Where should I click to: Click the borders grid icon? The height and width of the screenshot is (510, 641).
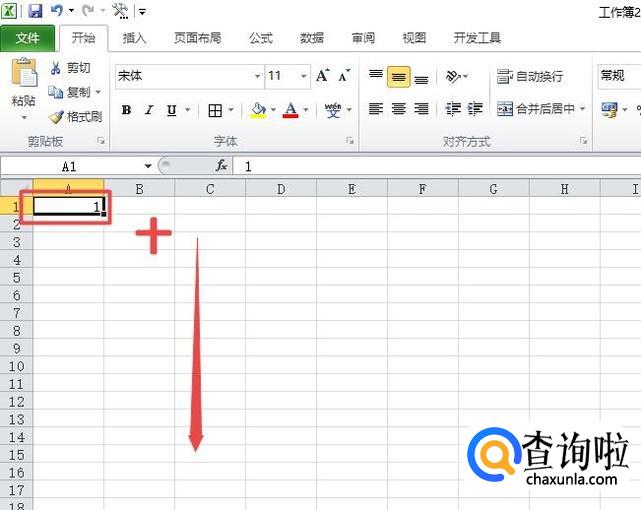(215, 110)
